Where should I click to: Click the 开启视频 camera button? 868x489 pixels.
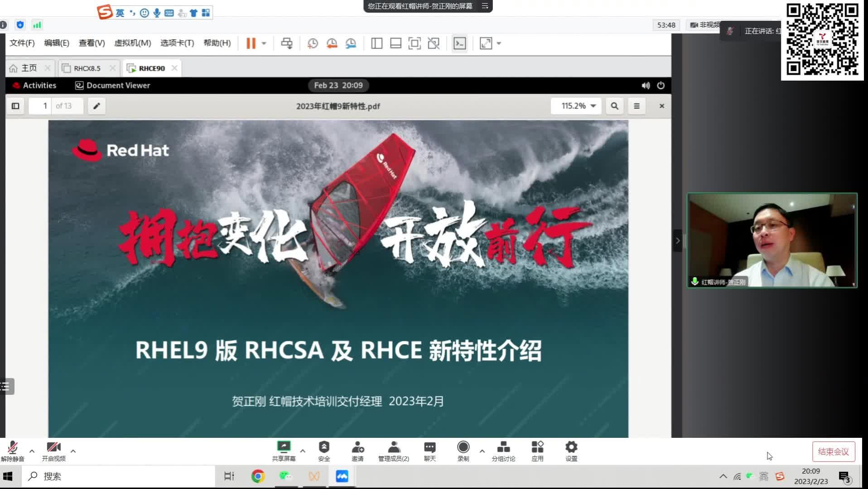(x=53, y=451)
